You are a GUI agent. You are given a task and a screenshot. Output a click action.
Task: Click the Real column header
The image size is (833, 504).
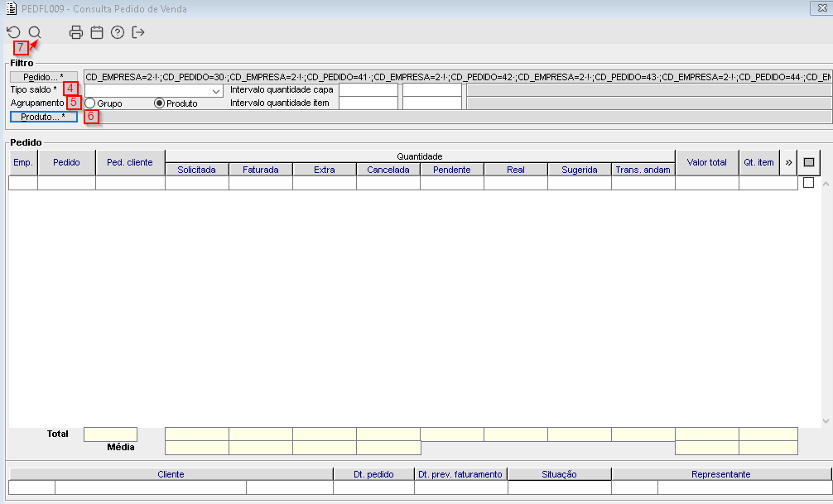click(x=515, y=170)
